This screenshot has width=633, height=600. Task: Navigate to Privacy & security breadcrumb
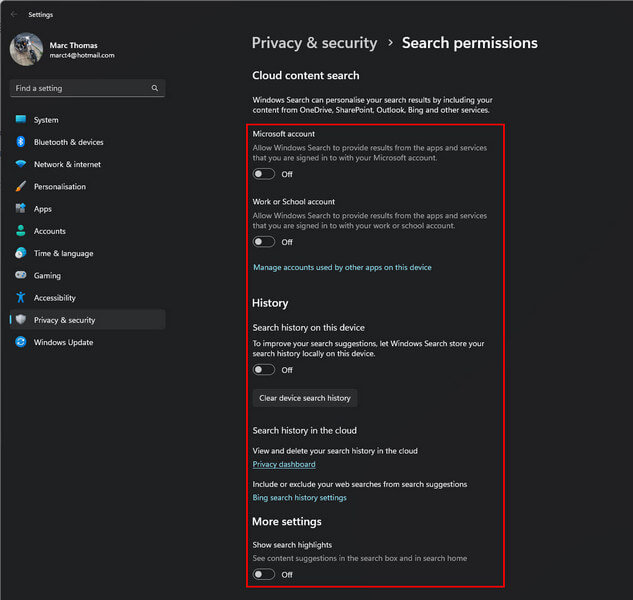pos(314,43)
